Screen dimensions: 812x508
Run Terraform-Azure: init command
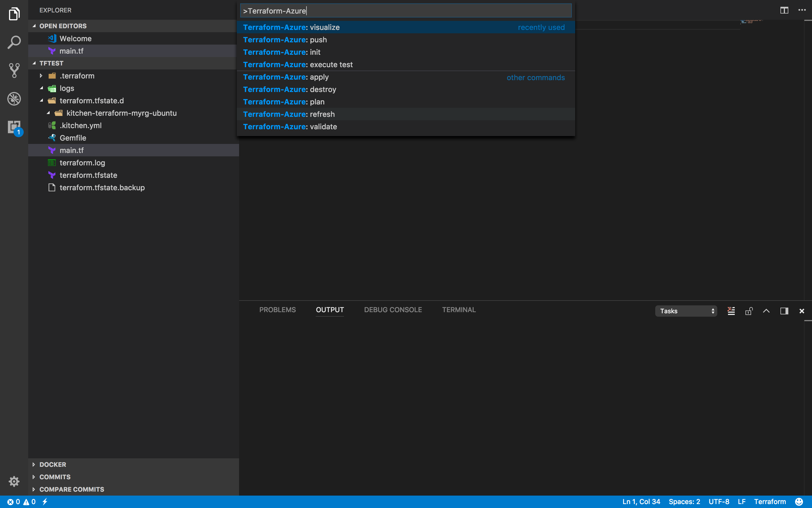point(406,52)
